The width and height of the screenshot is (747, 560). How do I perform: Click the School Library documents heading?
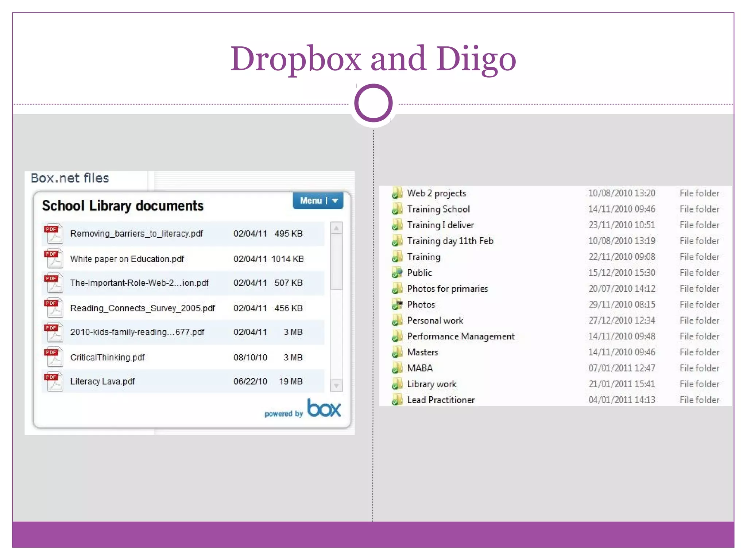[123, 206]
